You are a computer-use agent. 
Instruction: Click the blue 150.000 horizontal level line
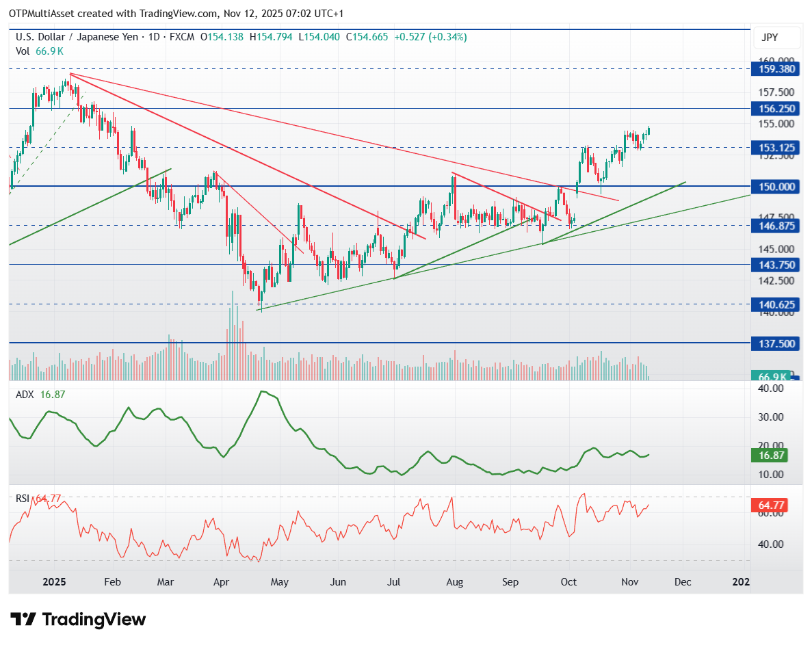pos(376,186)
